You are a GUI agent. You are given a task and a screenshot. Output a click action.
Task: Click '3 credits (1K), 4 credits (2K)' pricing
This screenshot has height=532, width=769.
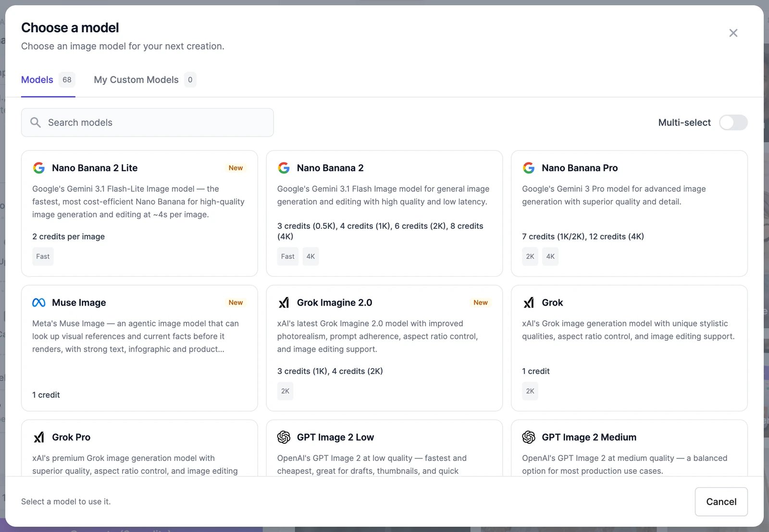pos(330,371)
